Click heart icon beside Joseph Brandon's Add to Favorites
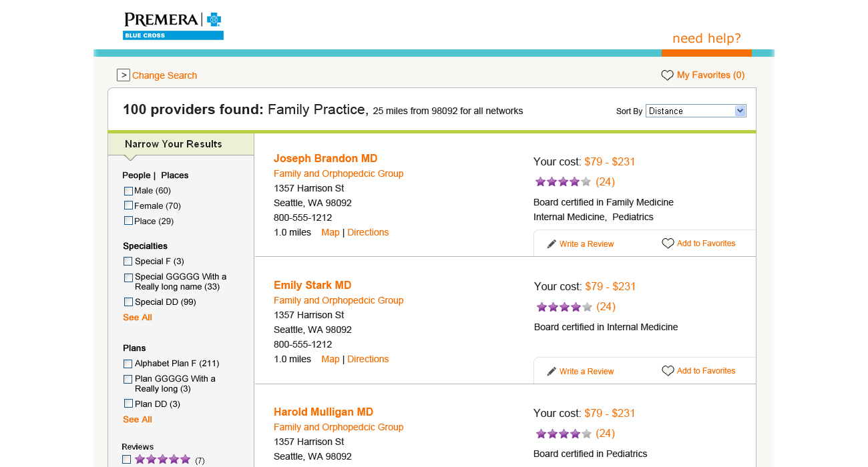 668,244
